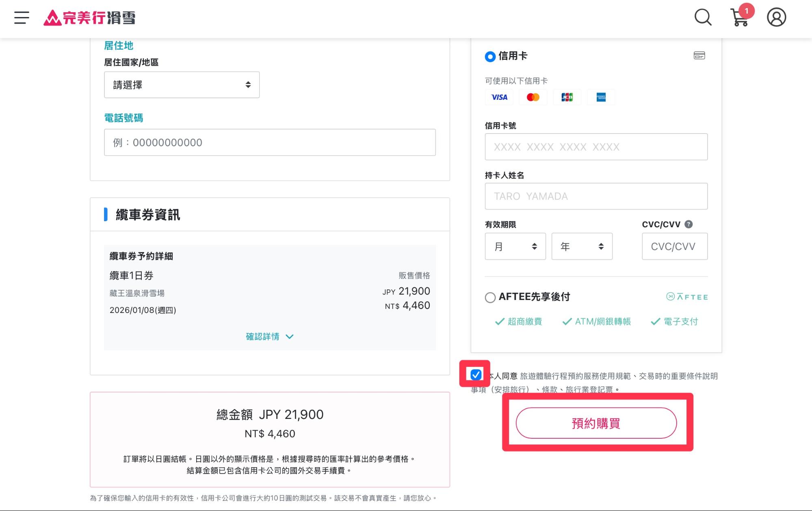
Task: Select 信用卡 credit card payment option
Action: 489,56
